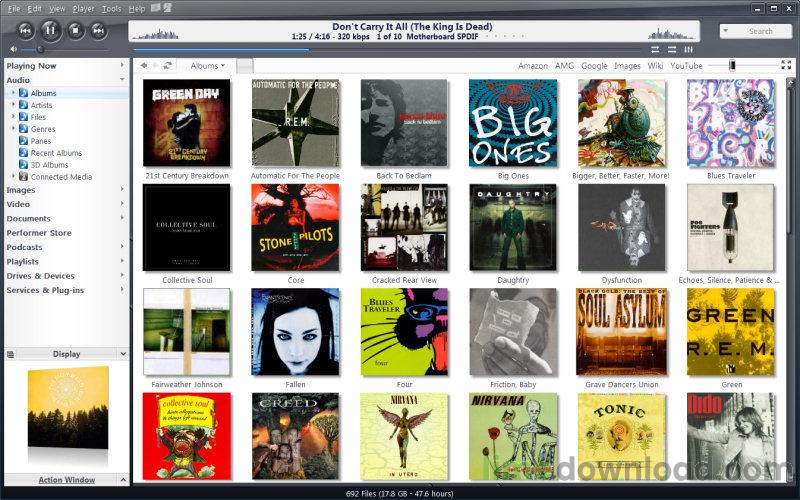This screenshot has width=800, height=500.
Task: Stop playback with the stop button
Action: [x=76, y=31]
